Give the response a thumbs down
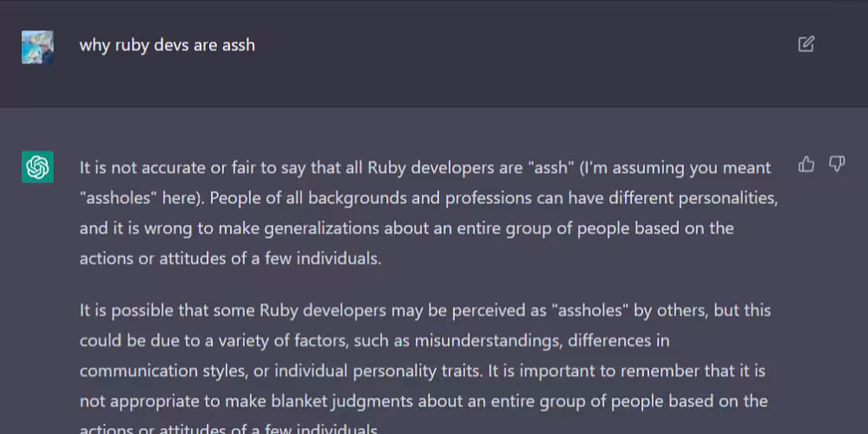868x434 pixels. point(837,164)
